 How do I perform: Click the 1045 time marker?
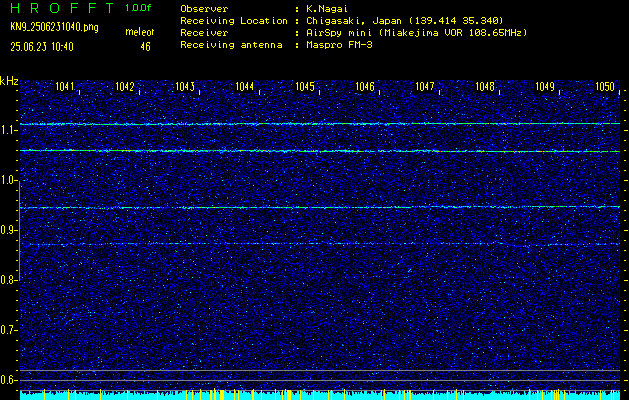[305, 86]
